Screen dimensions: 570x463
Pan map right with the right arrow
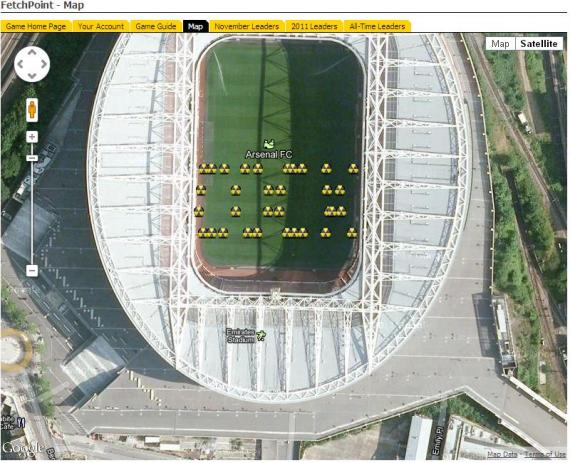44,64
